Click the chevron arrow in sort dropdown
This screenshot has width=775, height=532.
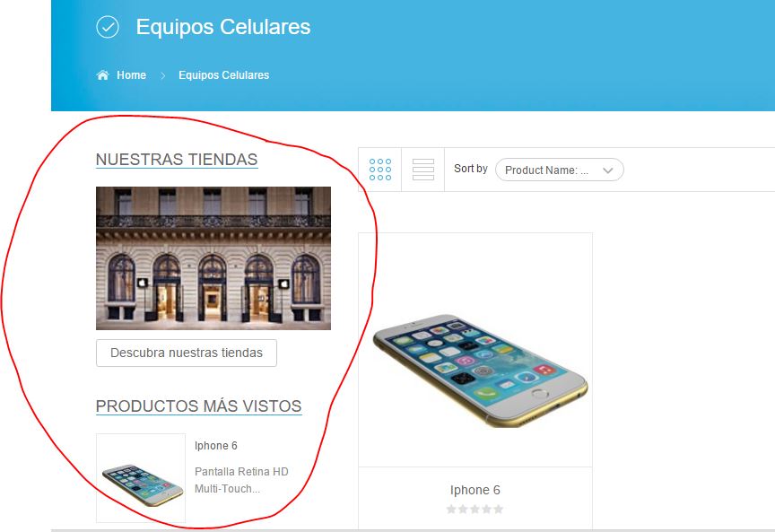point(608,170)
